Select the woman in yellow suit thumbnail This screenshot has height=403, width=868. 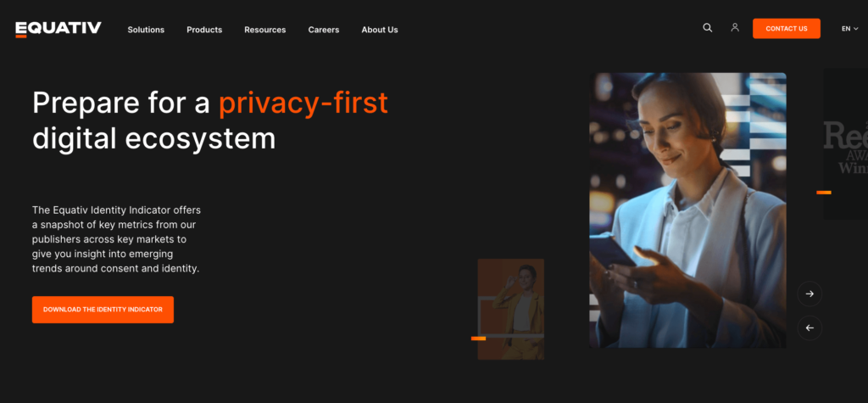coord(511,310)
